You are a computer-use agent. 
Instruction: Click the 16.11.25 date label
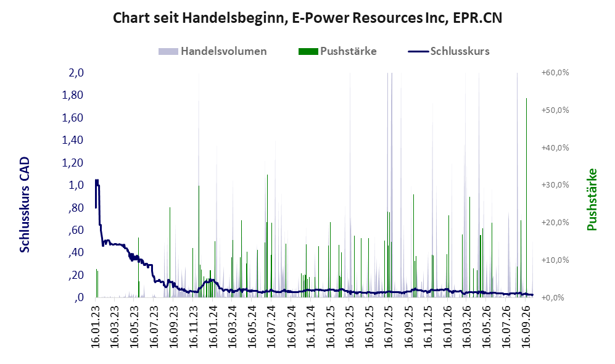[x=428, y=326]
